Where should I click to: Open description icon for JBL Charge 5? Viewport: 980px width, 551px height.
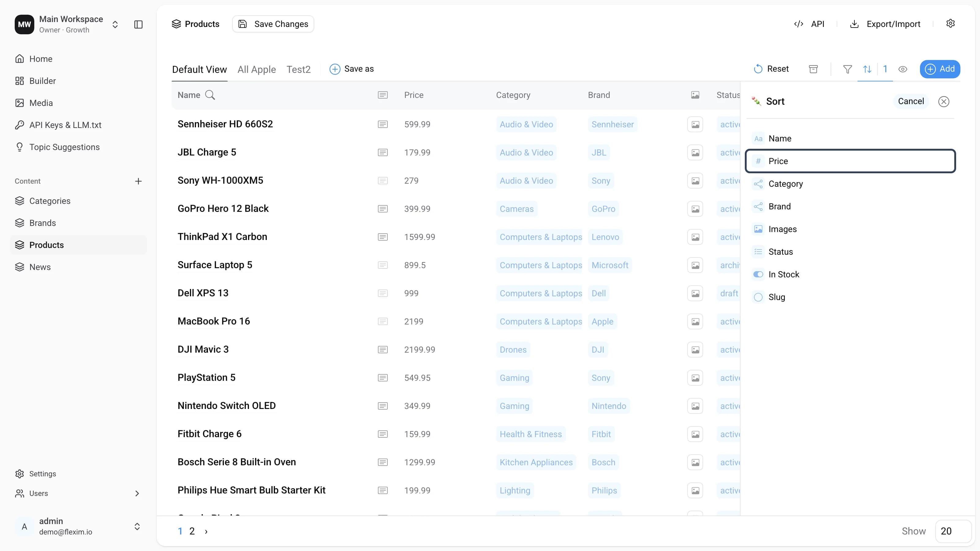(383, 152)
